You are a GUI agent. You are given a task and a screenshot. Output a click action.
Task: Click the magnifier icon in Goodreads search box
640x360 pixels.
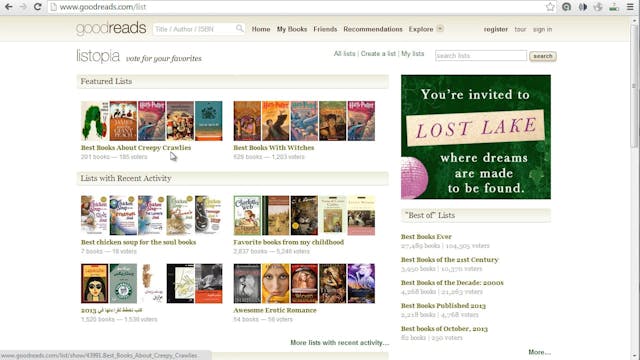click(x=240, y=28)
